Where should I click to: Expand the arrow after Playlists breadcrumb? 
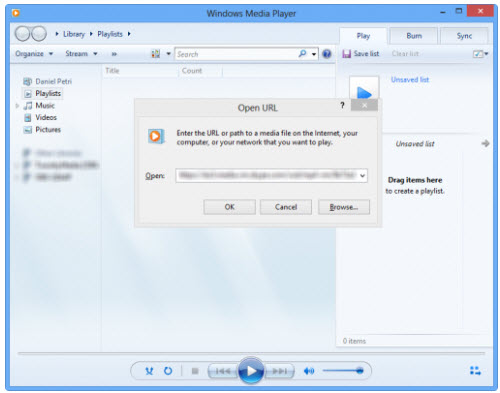(129, 34)
